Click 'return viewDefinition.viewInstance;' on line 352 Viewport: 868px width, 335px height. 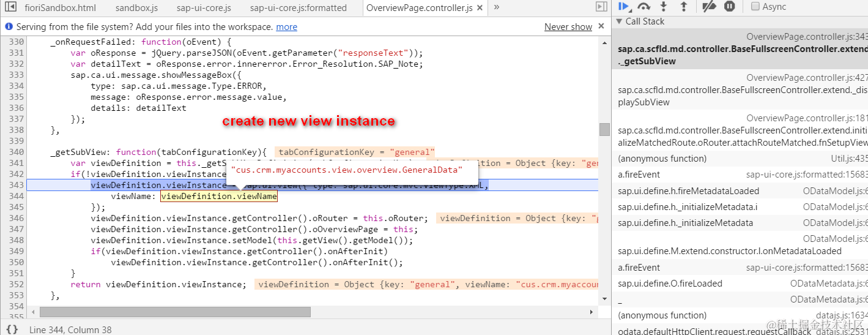pyautogui.click(x=158, y=284)
